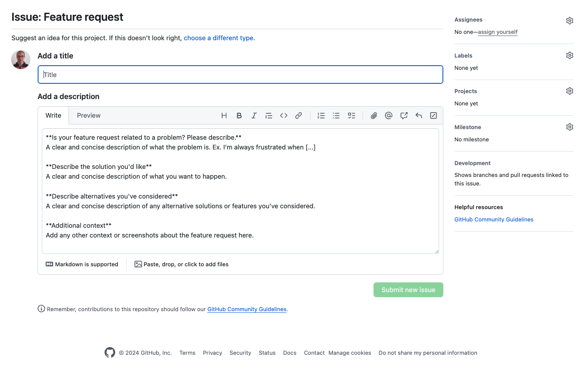
Task: Apply italic formatting in description toolbar
Action: click(x=254, y=116)
